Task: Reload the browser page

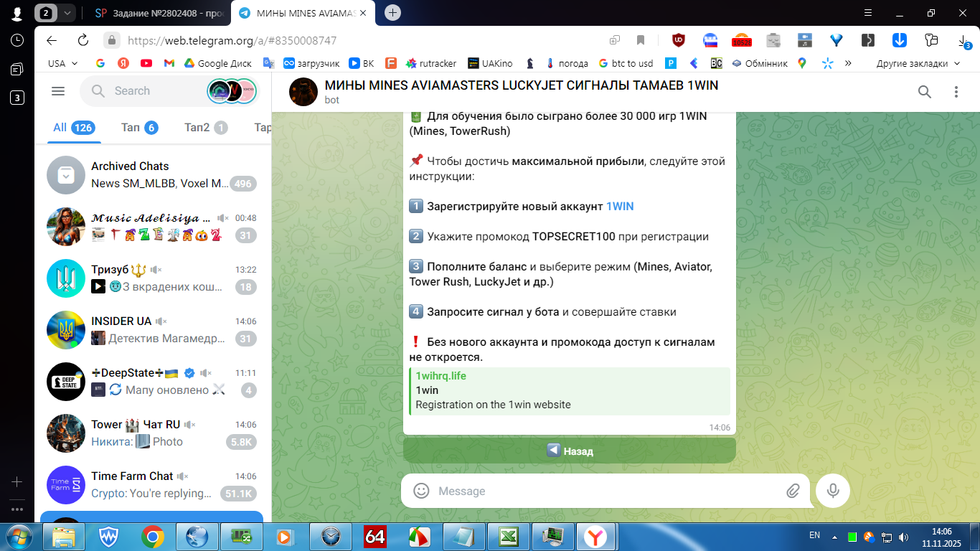Action: 83,40
